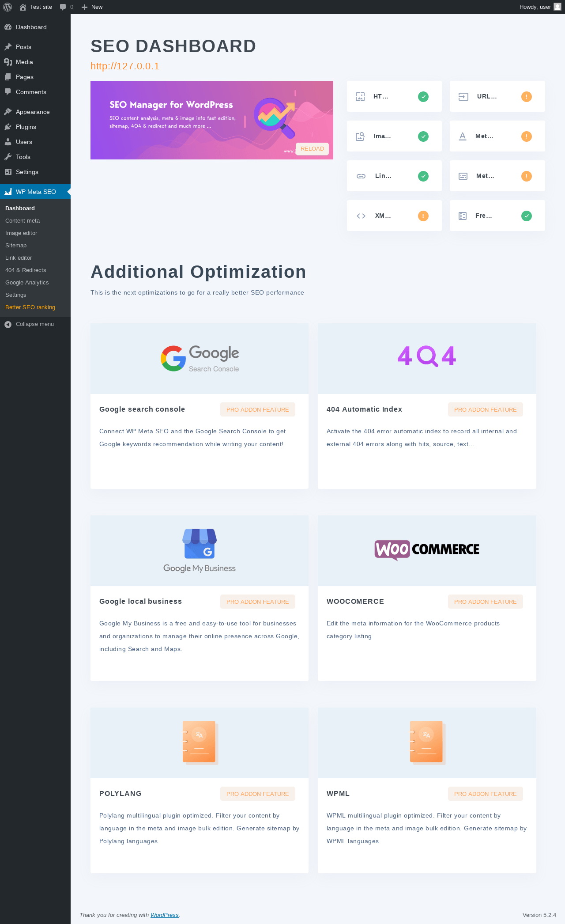Open the Content meta submenu item
The width and height of the screenshot is (565, 924).
coord(23,221)
